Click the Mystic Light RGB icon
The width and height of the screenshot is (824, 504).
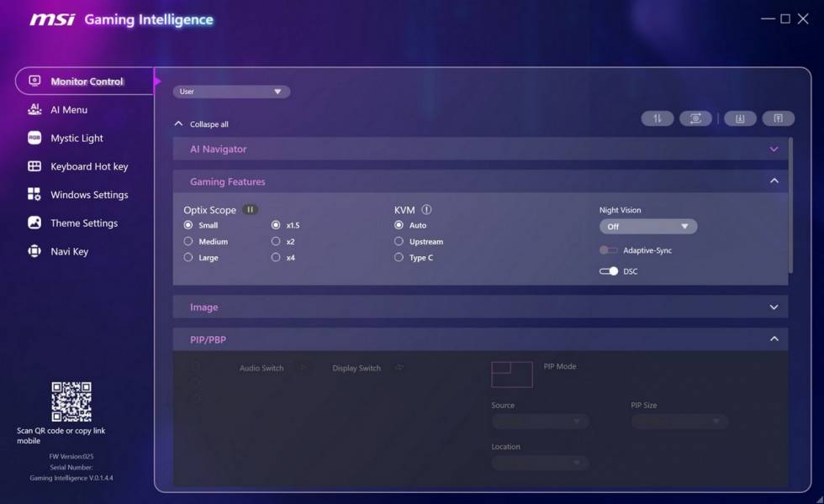[34, 138]
